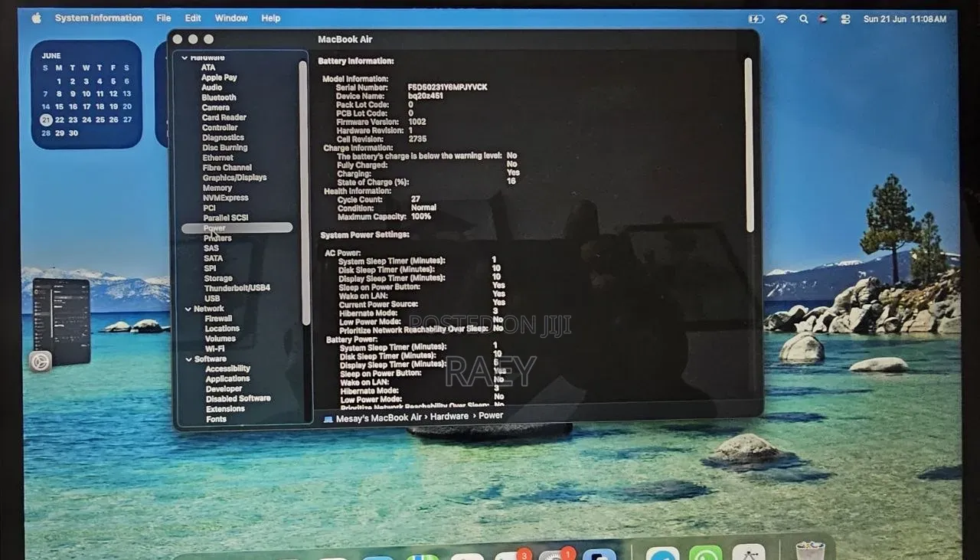This screenshot has height=560, width=980.
Task: Show the date and time notification panel
Action: [904, 19]
